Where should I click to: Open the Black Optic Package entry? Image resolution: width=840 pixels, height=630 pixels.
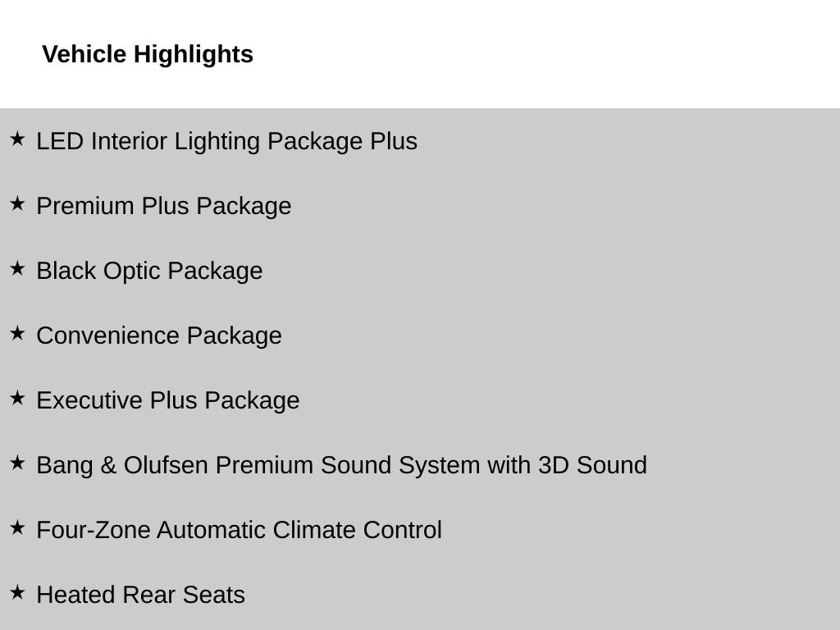tap(149, 271)
